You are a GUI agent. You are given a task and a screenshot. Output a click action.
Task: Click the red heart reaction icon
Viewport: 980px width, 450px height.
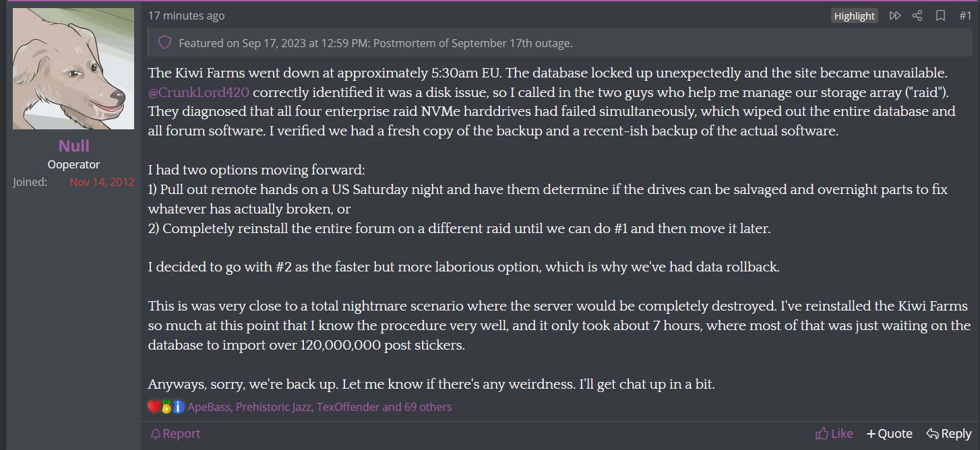pyautogui.click(x=154, y=407)
